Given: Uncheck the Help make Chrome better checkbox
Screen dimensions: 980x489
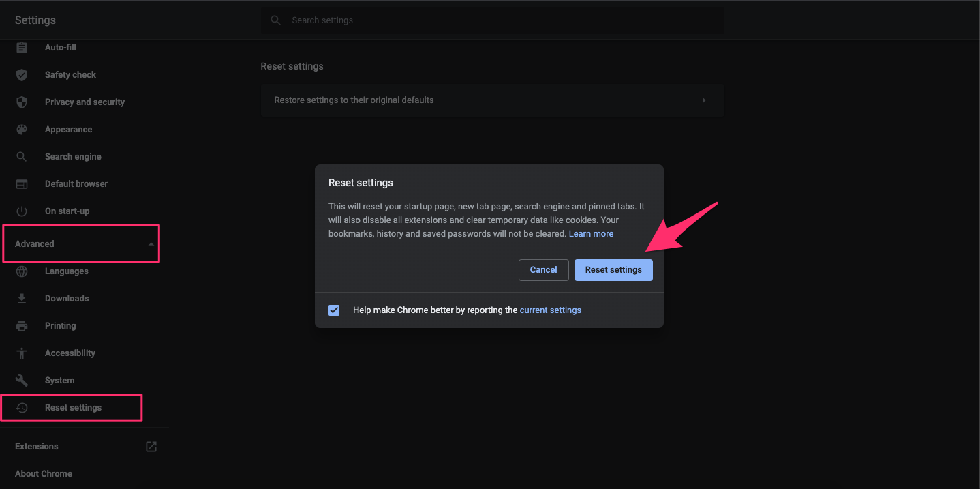Looking at the screenshot, I should 334,310.
